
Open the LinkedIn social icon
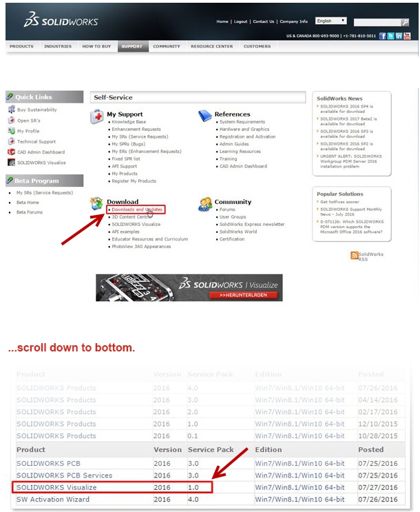(x=399, y=36)
